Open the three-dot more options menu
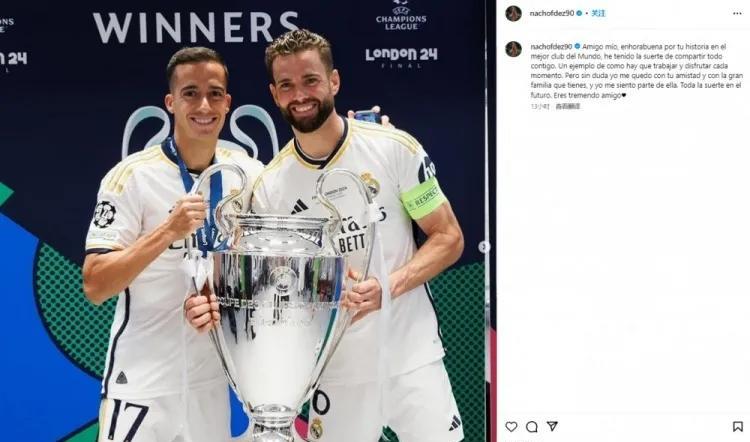750x442 pixels. click(x=737, y=13)
